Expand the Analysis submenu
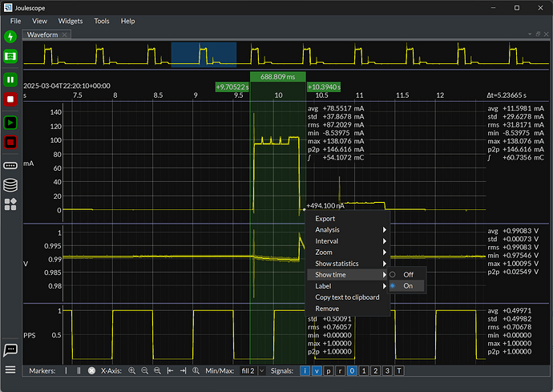The height and width of the screenshot is (392, 553). coord(347,230)
